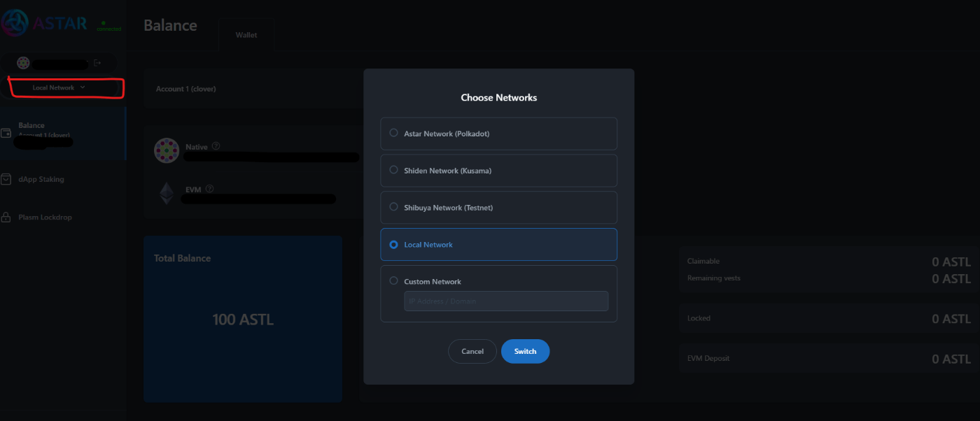Open Balance in the sidebar menu

63,133
